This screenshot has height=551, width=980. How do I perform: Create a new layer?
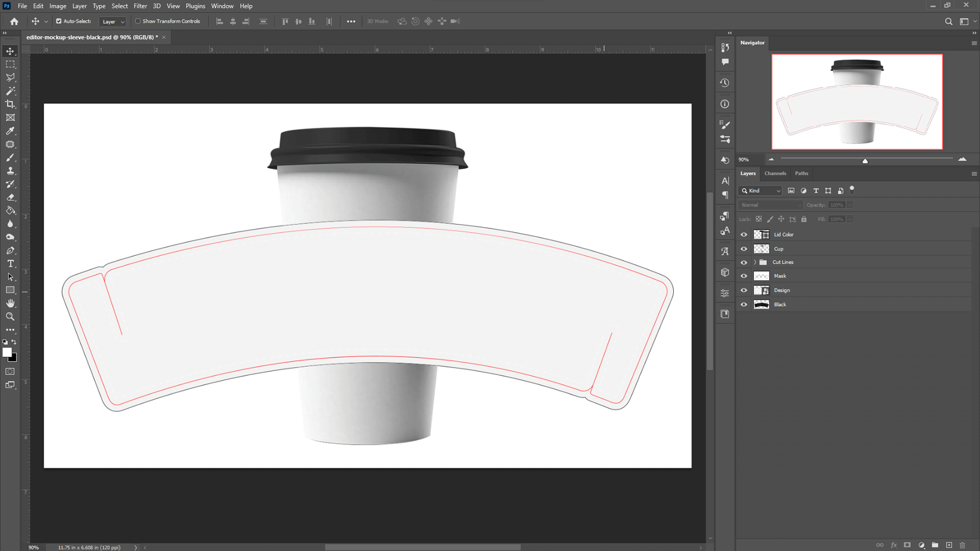[948, 544]
